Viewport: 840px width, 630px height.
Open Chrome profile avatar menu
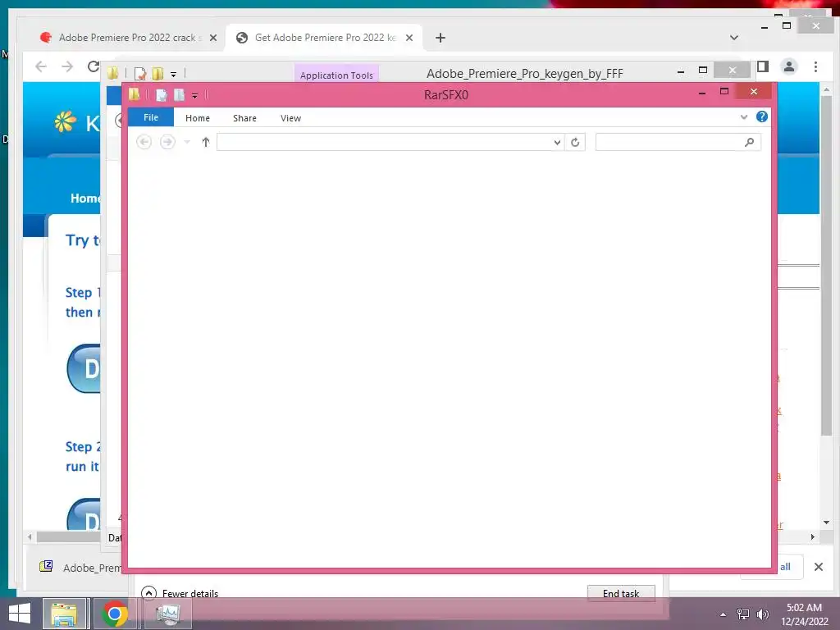click(x=788, y=66)
